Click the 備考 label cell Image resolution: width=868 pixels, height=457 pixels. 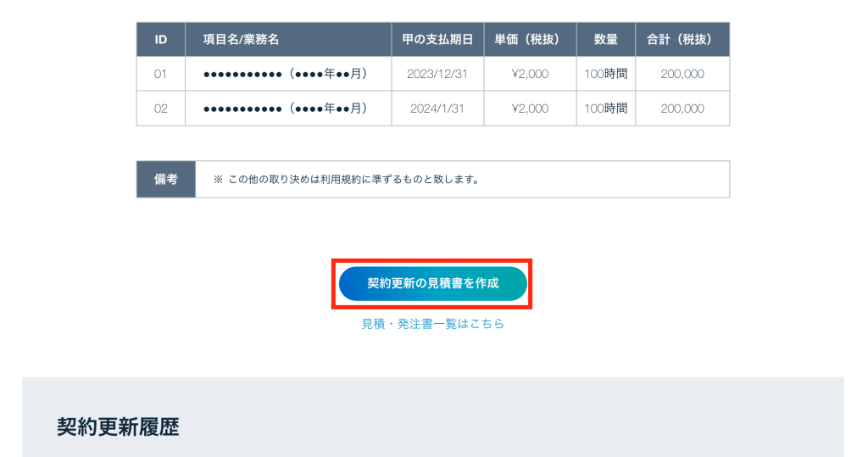coord(165,180)
